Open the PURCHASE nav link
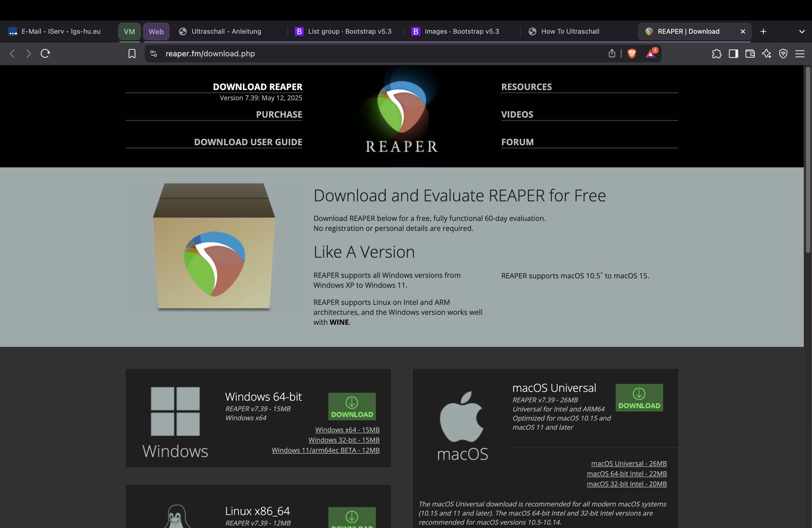 (279, 114)
